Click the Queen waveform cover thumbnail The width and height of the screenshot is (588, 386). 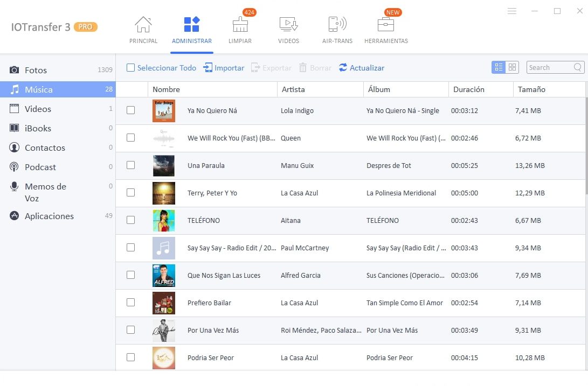tap(163, 138)
